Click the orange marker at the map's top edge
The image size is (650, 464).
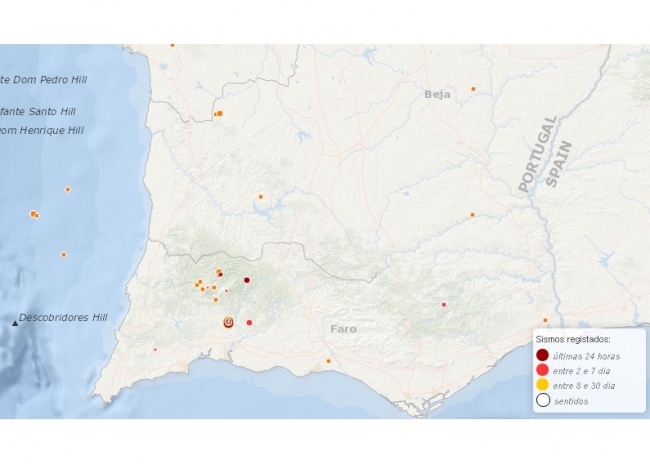pyautogui.click(x=172, y=45)
